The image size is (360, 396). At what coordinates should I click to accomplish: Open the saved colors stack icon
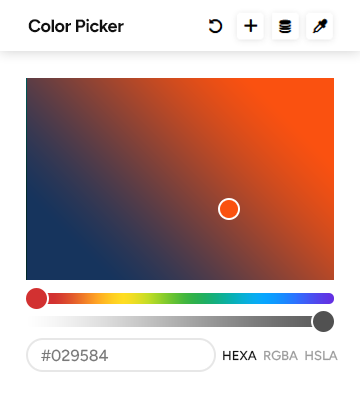tap(285, 26)
